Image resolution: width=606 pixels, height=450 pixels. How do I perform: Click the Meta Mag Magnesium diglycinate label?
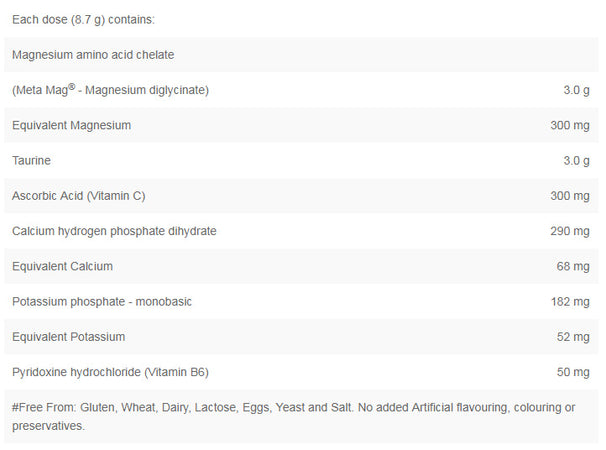pos(110,90)
